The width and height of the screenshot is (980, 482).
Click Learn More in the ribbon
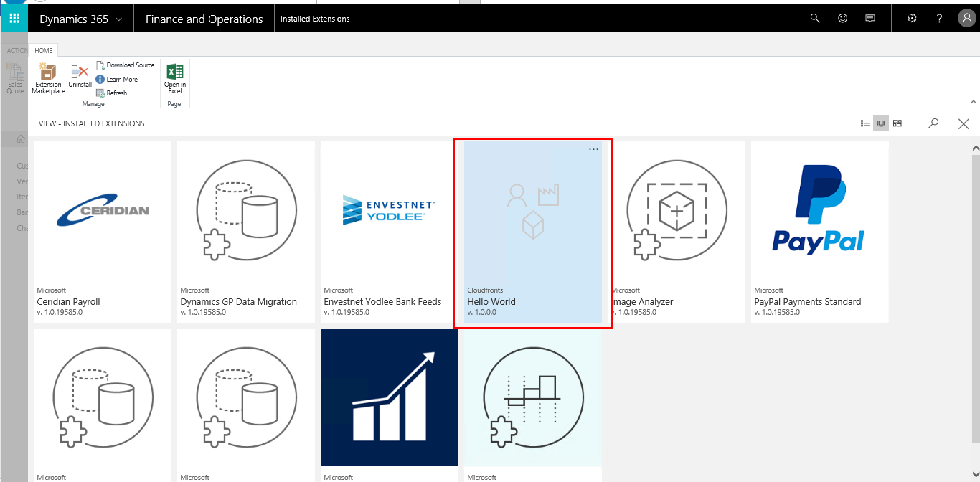point(117,80)
